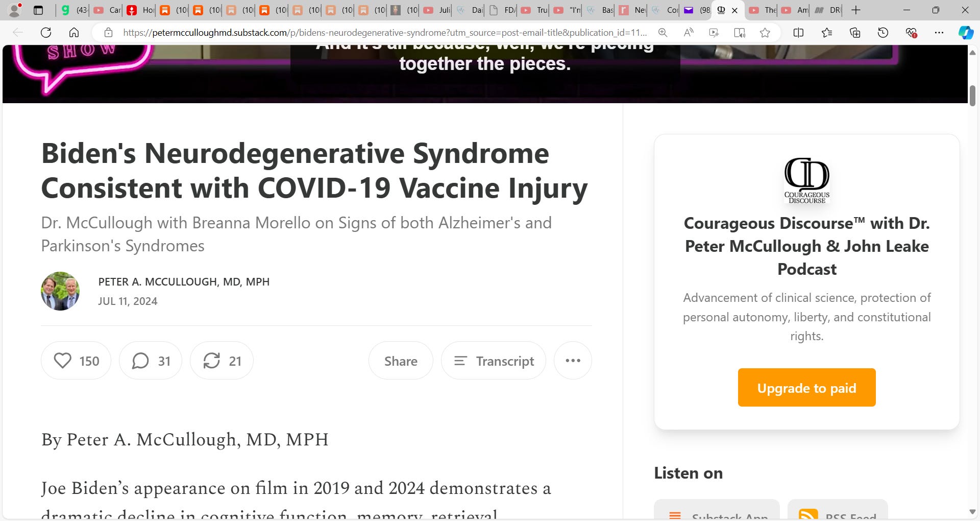Close the active Substack tab

pyautogui.click(x=734, y=10)
